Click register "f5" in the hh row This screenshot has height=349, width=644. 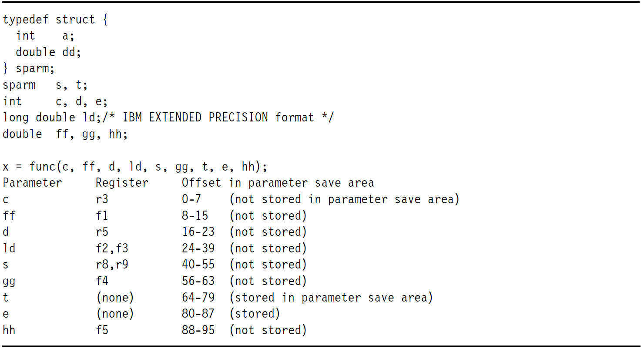(102, 330)
